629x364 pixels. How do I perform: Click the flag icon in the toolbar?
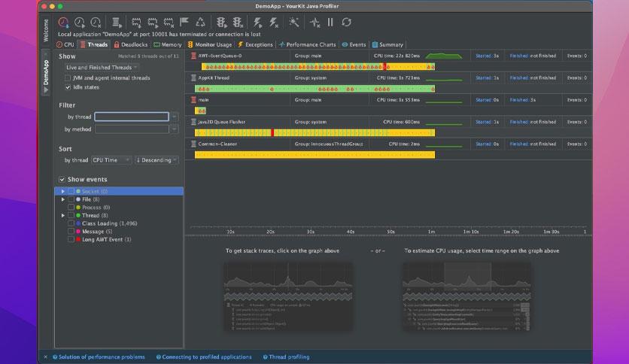[184, 23]
